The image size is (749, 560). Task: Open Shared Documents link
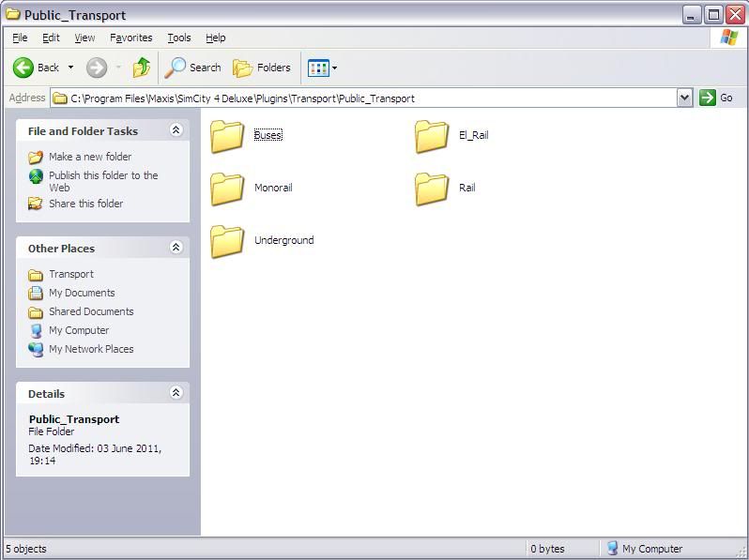(91, 311)
